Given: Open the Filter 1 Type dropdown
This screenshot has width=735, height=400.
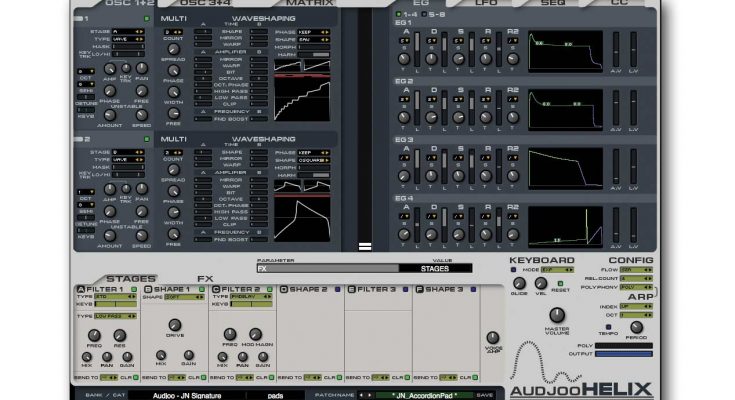Looking at the screenshot, I should (x=104, y=297).
